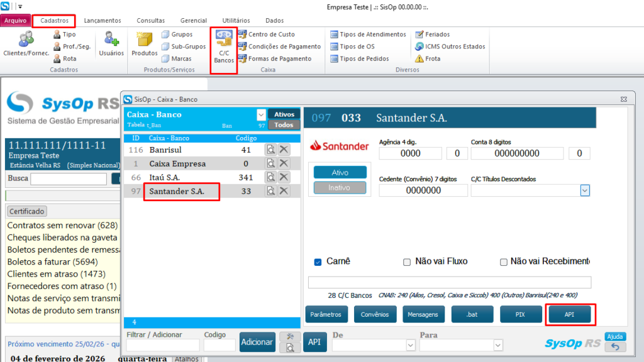
Task: Click the PIX button
Action: click(521, 314)
